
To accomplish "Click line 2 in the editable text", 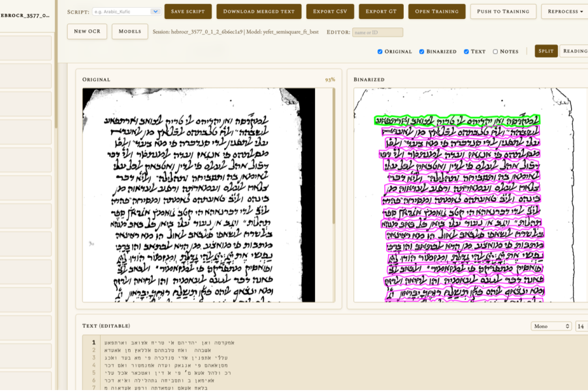I will [x=158, y=350].
